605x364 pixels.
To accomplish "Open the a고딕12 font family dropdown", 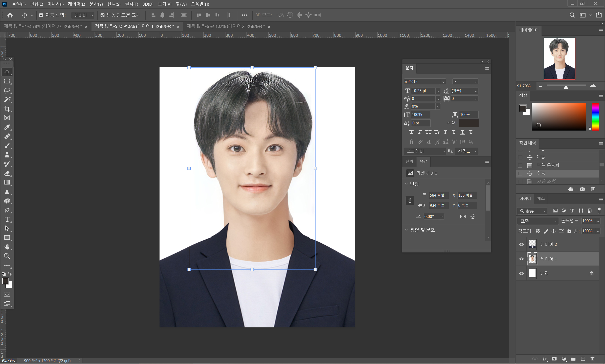I will click(443, 82).
